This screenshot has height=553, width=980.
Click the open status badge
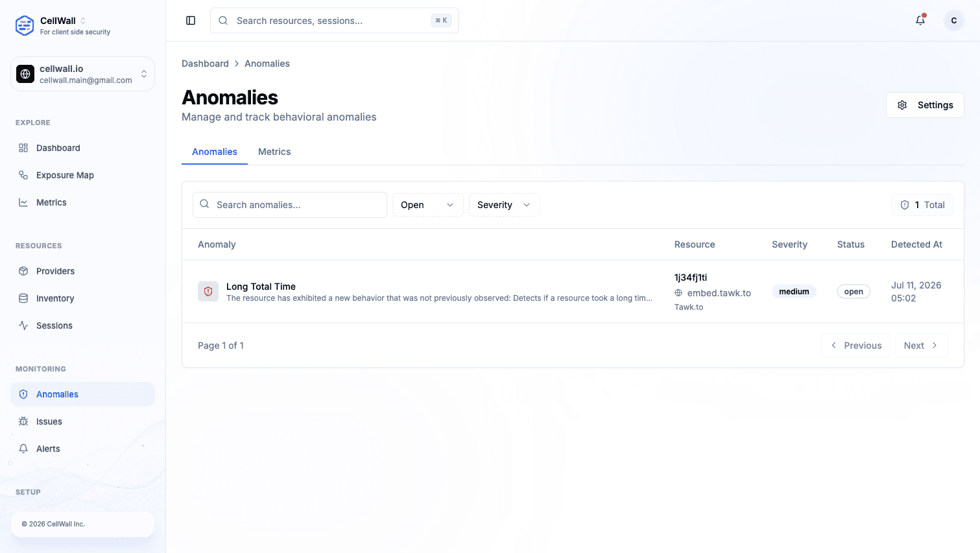854,292
